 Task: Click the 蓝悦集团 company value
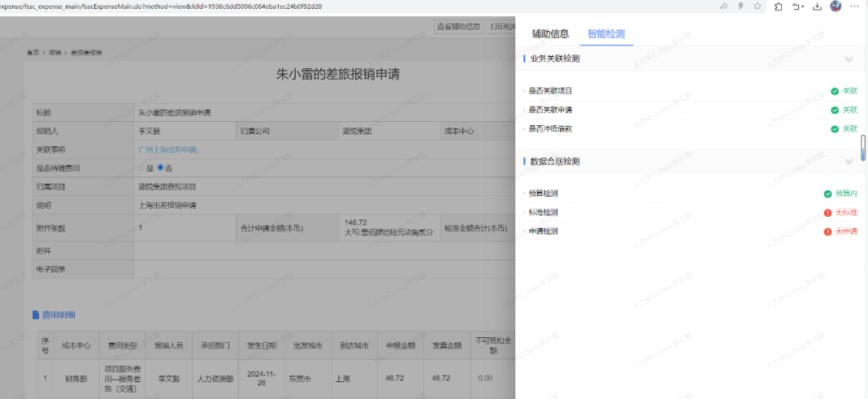point(357,132)
